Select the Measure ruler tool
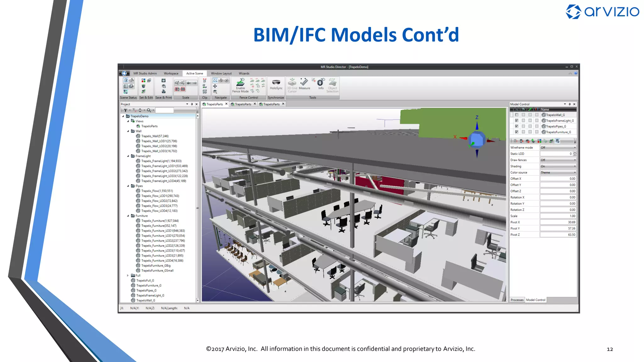The image size is (644, 362). coord(304,82)
